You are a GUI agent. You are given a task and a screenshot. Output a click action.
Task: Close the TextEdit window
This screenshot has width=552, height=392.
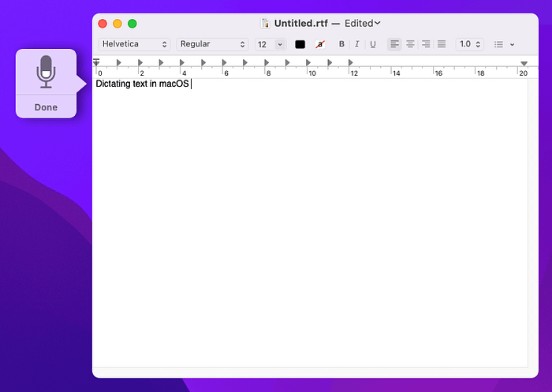point(103,24)
